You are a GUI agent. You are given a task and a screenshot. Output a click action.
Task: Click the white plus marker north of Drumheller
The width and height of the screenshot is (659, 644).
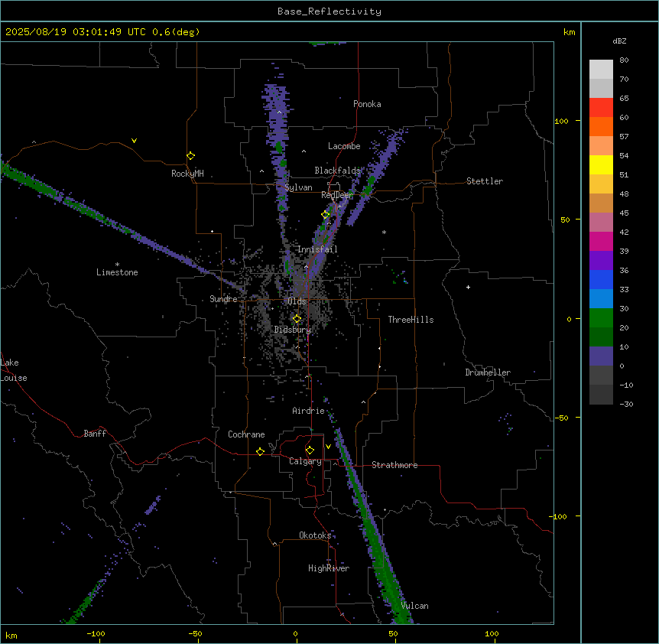468,287
